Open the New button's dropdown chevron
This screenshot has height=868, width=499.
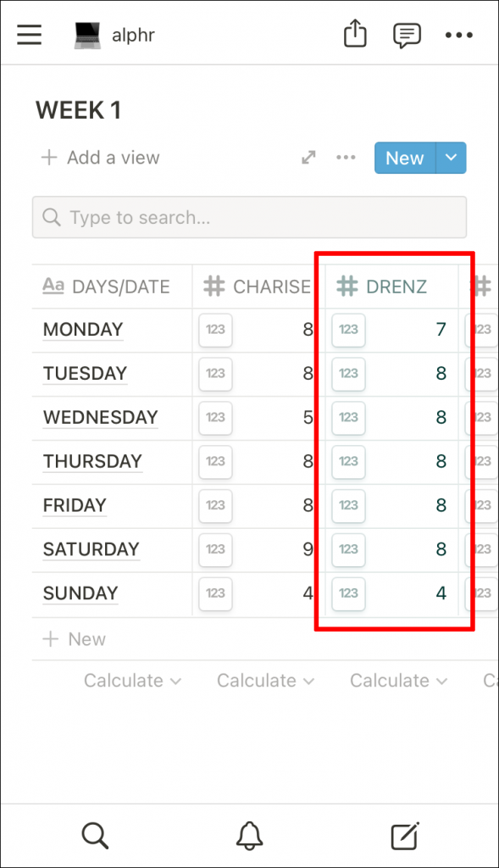point(451,158)
